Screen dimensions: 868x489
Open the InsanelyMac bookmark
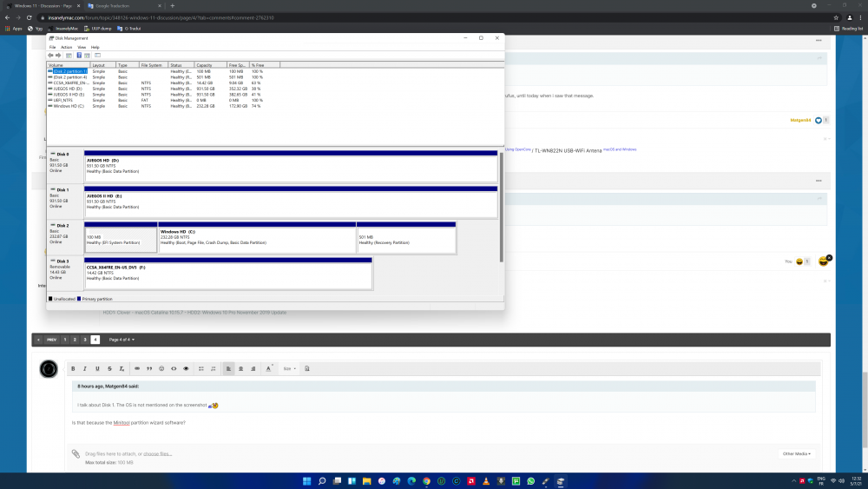[63, 29]
